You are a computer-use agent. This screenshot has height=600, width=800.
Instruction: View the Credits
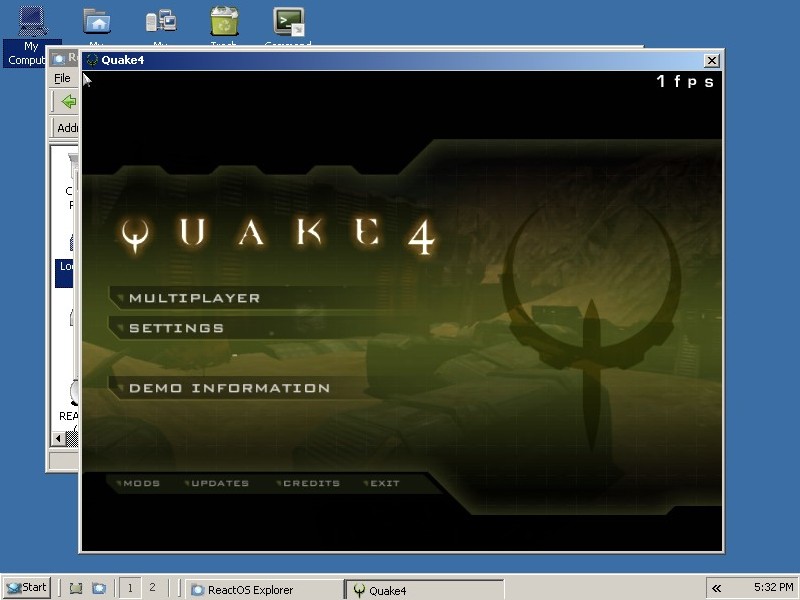coord(311,483)
